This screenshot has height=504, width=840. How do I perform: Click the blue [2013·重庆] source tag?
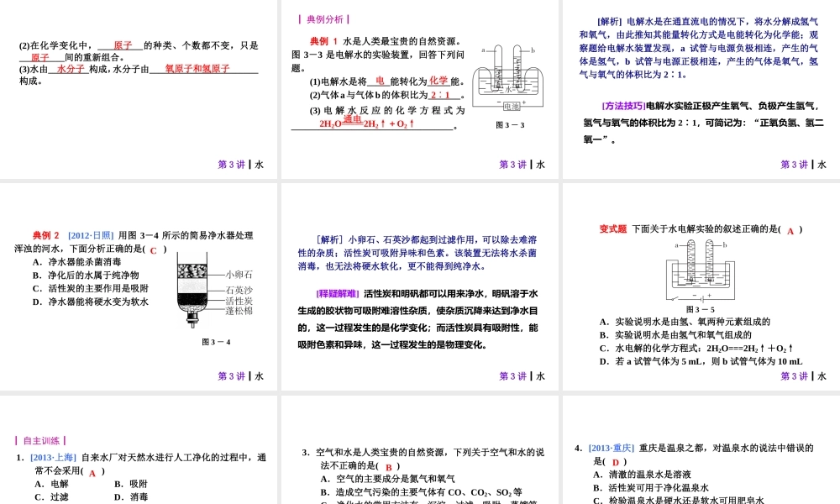[612, 449]
